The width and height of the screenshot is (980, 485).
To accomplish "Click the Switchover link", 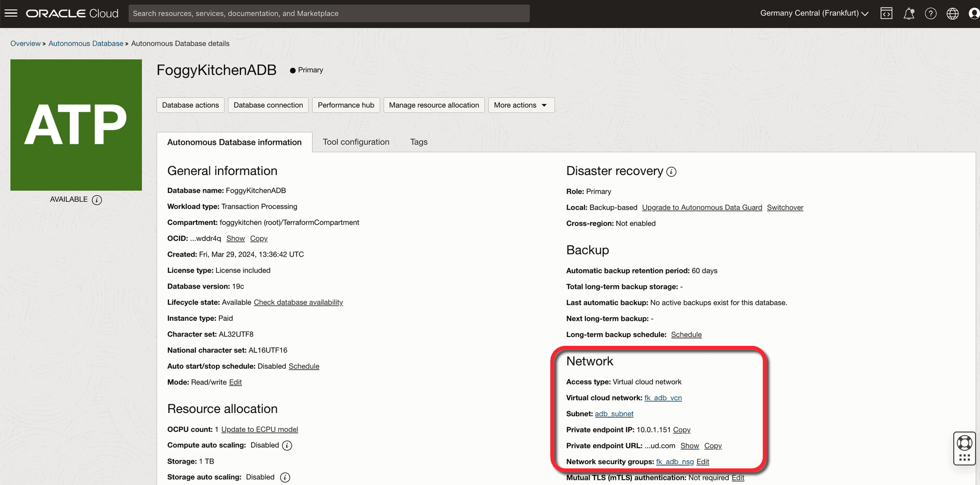I will [x=785, y=208].
